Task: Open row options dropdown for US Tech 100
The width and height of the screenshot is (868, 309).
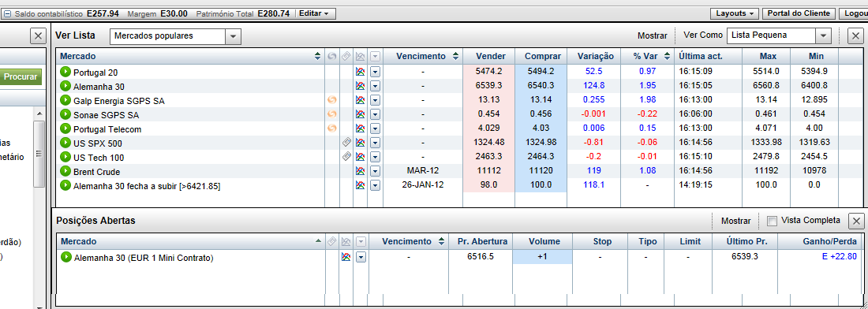Action: 376,158
